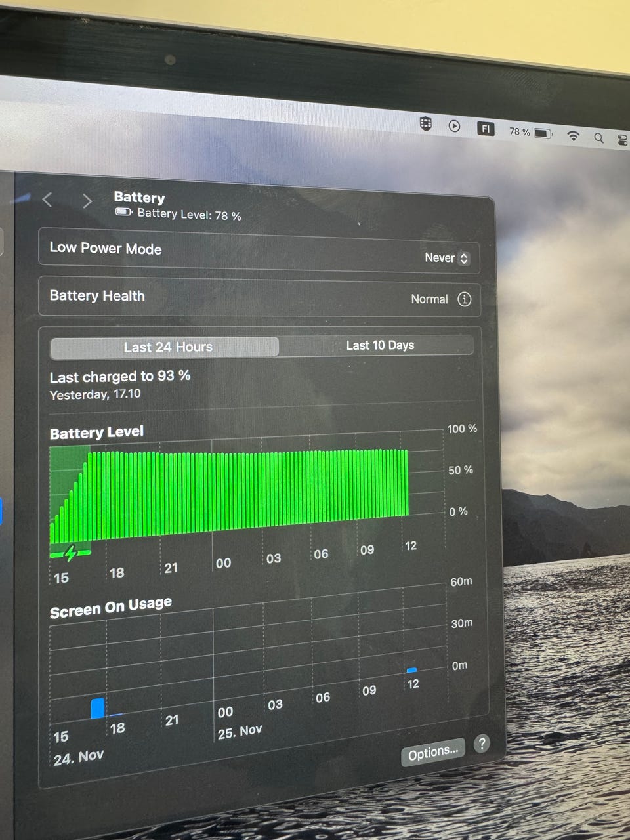The width and height of the screenshot is (630, 840).
Task: Click the 24. Nov date label
Action: point(79,757)
